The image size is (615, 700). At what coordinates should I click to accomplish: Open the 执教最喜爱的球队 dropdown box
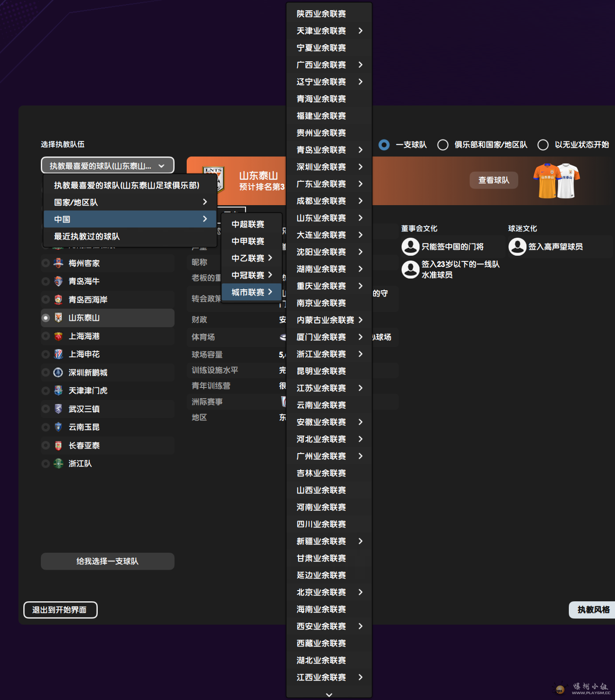tap(107, 165)
